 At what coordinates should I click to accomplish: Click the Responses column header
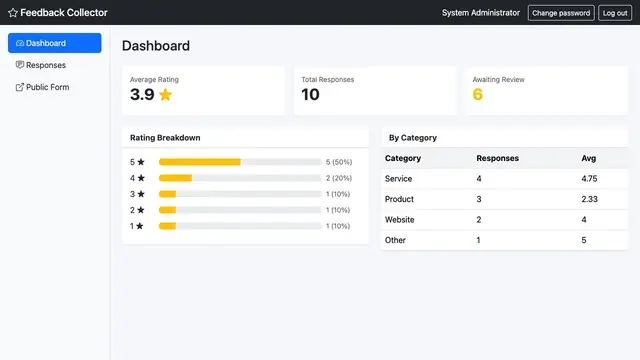tap(498, 158)
